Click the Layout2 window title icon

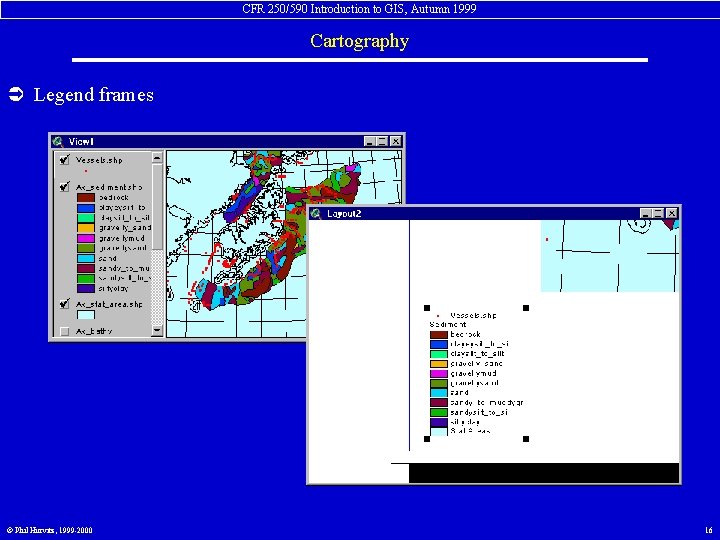coord(316,214)
